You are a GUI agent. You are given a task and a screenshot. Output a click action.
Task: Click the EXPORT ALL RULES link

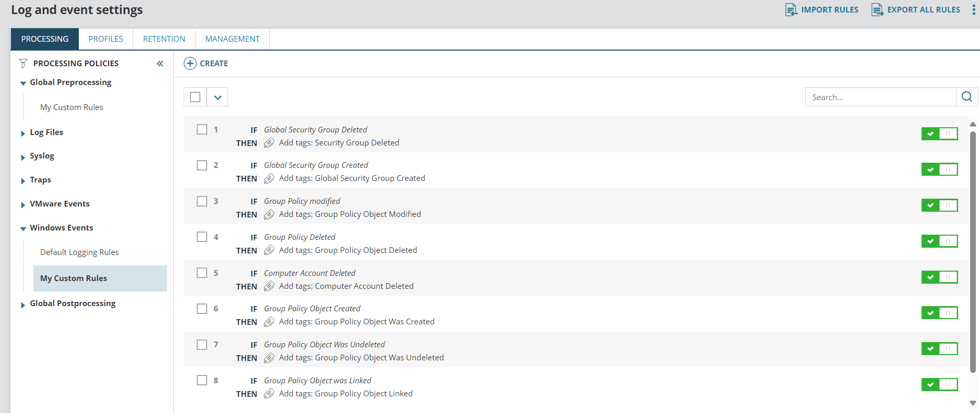click(924, 10)
